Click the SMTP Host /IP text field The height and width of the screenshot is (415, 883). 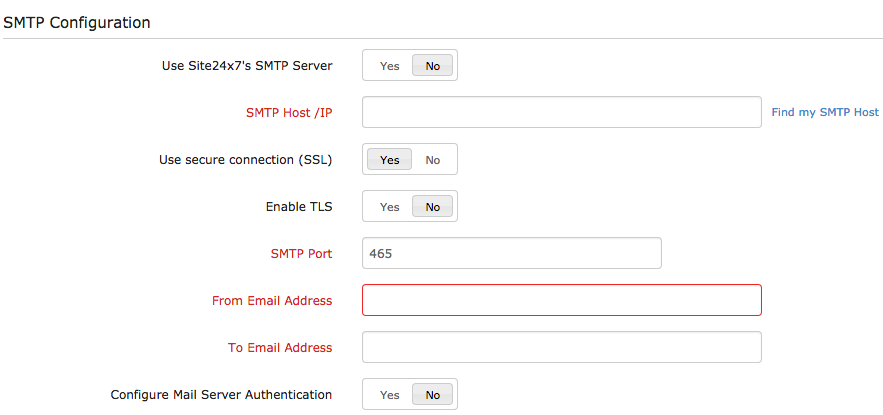click(x=561, y=113)
